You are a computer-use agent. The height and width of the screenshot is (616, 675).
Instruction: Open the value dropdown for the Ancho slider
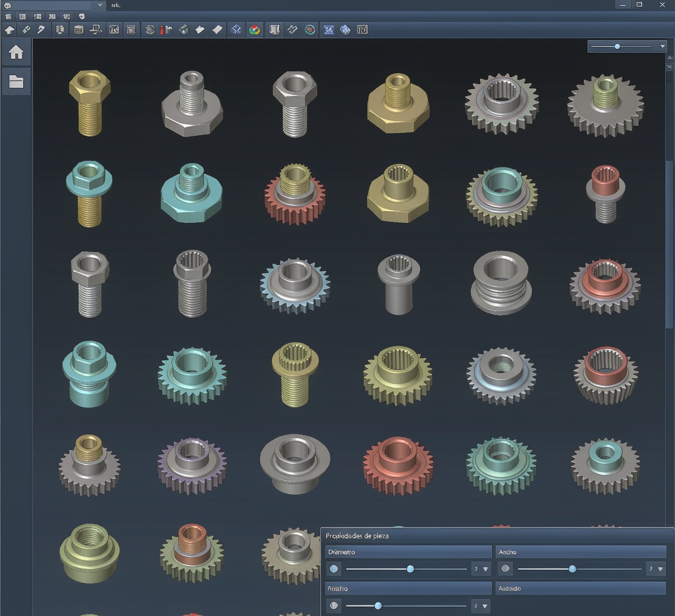point(656,569)
